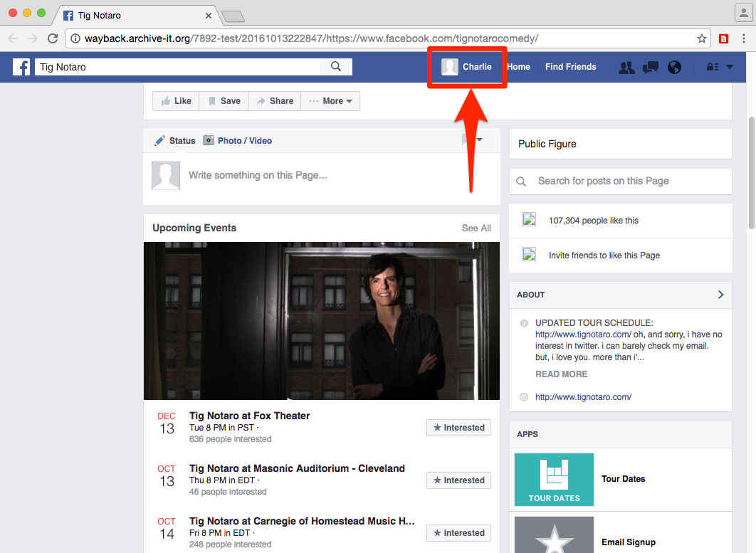Click the See All events link
Image resolution: width=756 pixels, height=553 pixels.
[x=476, y=228]
